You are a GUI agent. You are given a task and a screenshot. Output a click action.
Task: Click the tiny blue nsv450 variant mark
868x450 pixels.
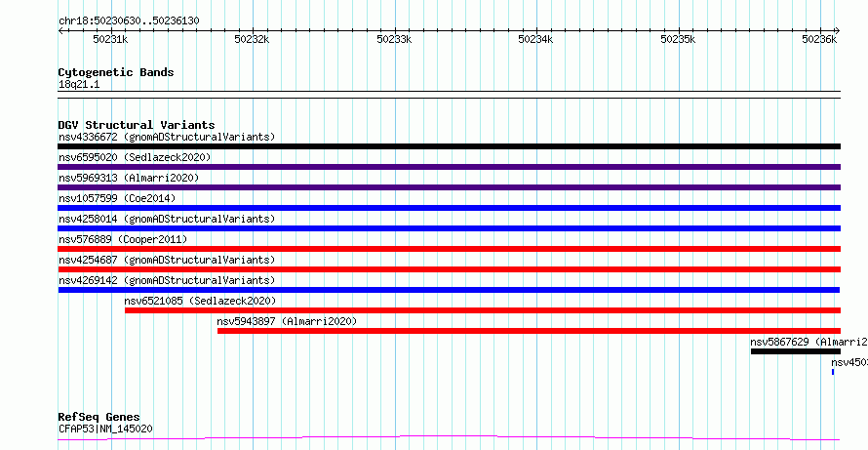[833, 372]
